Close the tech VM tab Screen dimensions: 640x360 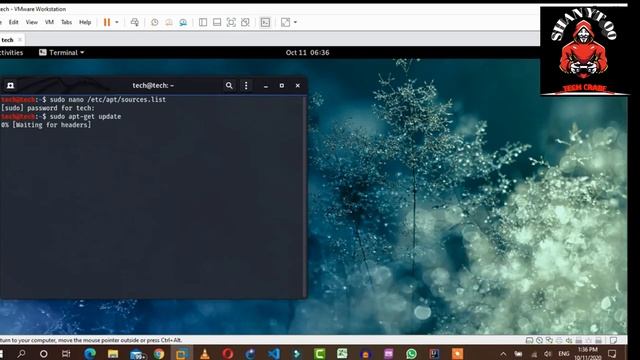click(20, 40)
